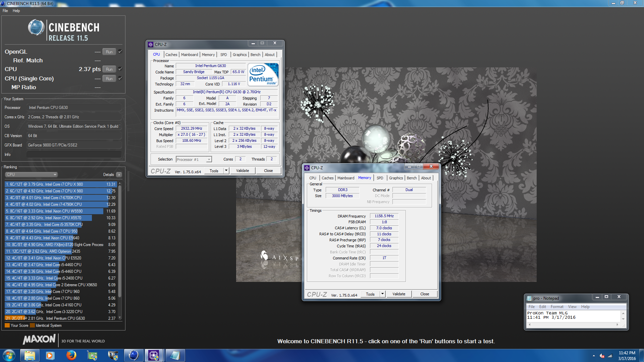
Task: Run the OpenGL benchmark
Action: pos(109,52)
